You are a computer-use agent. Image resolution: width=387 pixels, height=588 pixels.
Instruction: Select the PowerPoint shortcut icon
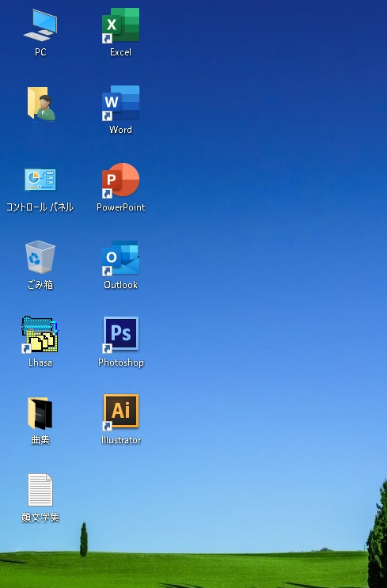pyautogui.click(x=120, y=180)
